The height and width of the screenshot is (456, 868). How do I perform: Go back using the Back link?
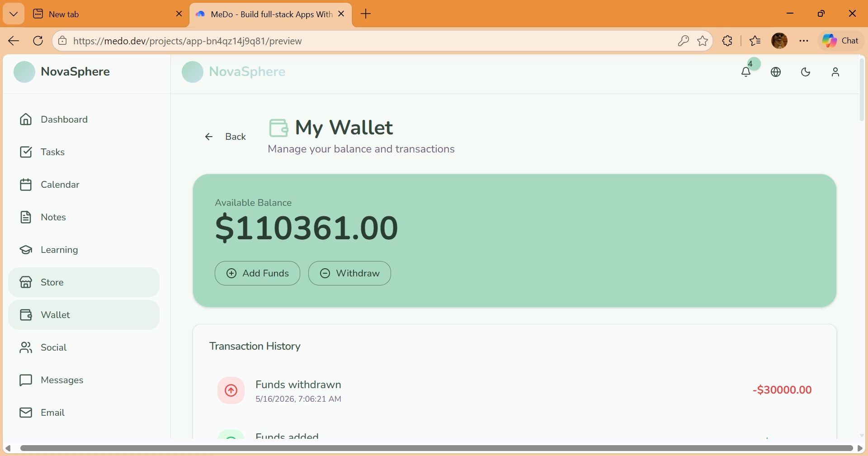225,137
